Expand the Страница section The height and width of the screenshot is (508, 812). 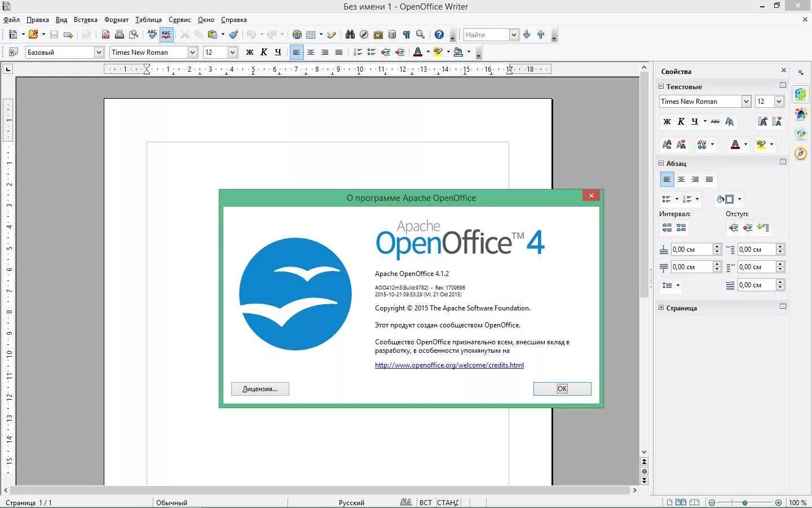tap(661, 308)
